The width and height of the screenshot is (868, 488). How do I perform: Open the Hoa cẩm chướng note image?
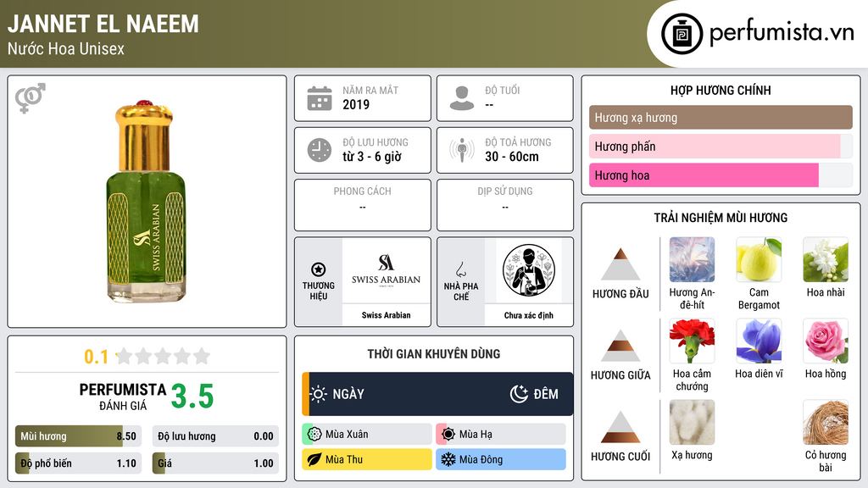(x=692, y=341)
